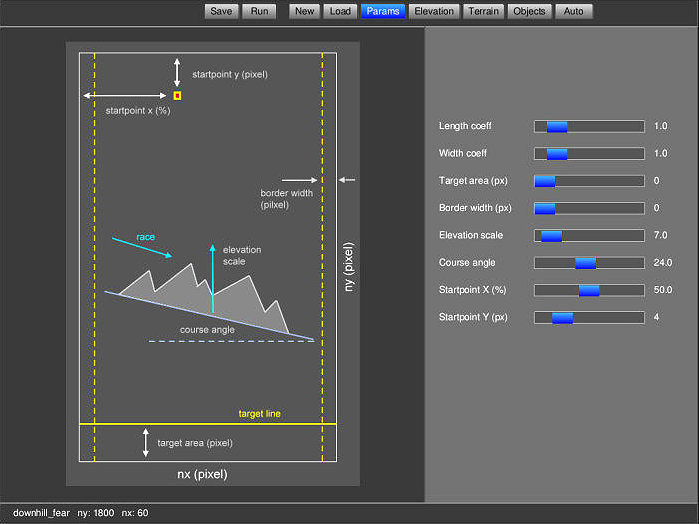The width and height of the screenshot is (699, 524).
Task: Click the Border width (px) slider handle
Action: tap(545, 208)
